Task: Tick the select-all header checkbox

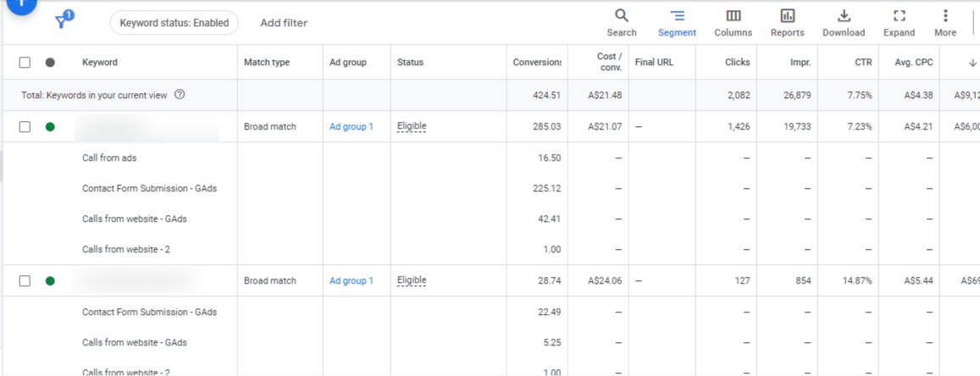Action: coord(25,63)
